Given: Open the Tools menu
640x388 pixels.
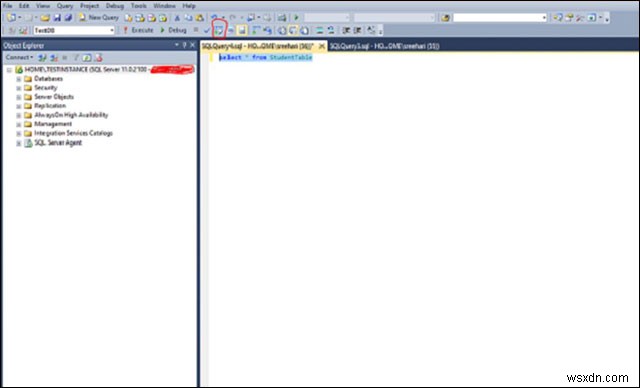Looking at the screenshot, I should click(x=139, y=6).
